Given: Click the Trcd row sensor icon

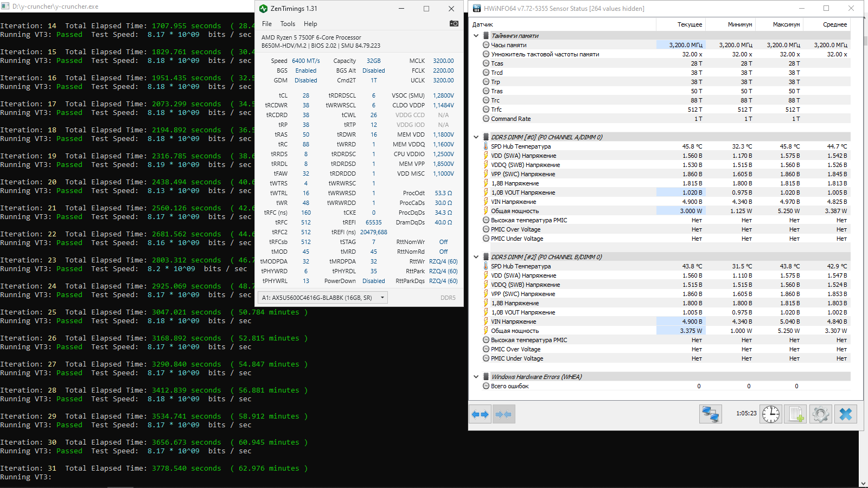Looking at the screenshot, I should point(486,73).
